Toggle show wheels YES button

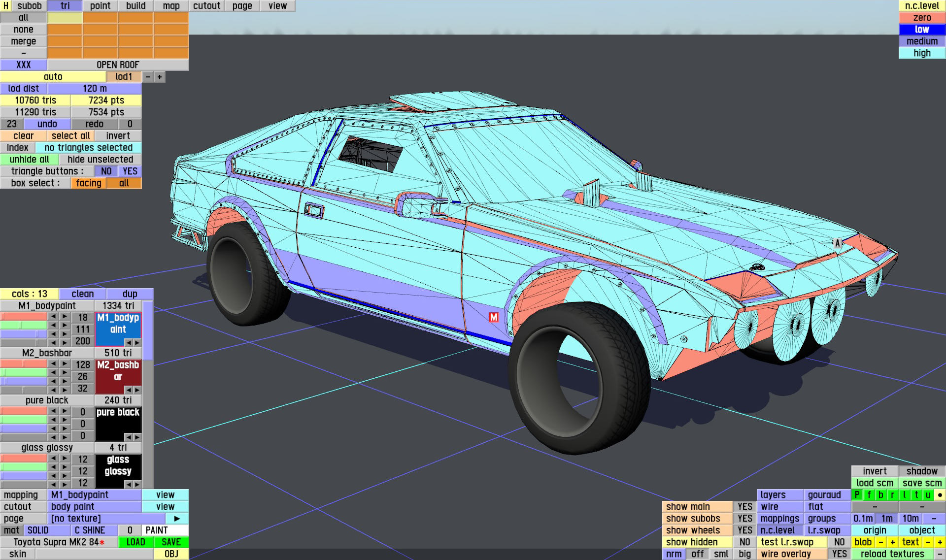point(744,530)
